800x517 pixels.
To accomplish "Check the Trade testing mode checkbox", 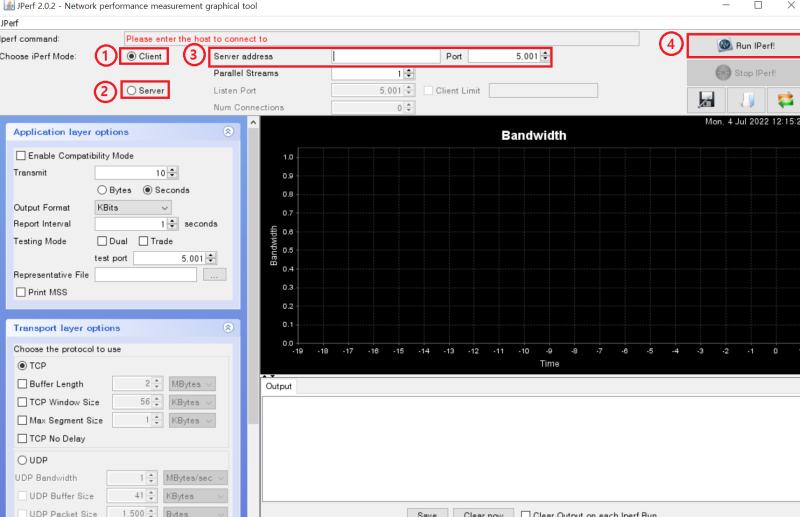I will pos(143,241).
